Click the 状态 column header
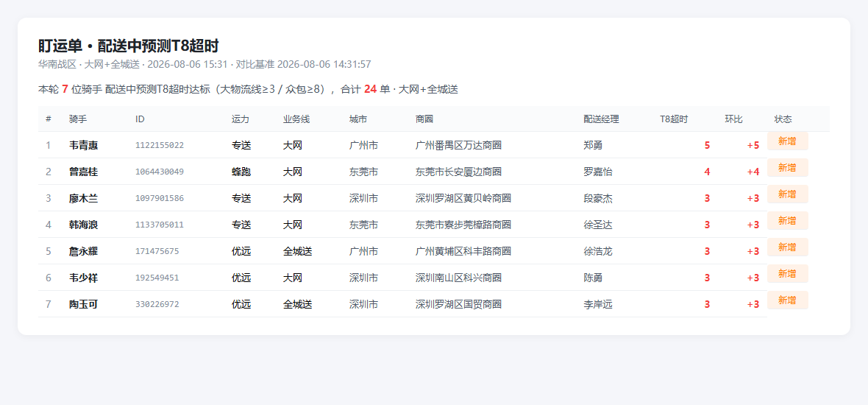This screenshot has width=868, height=405. (x=783, y=119)
